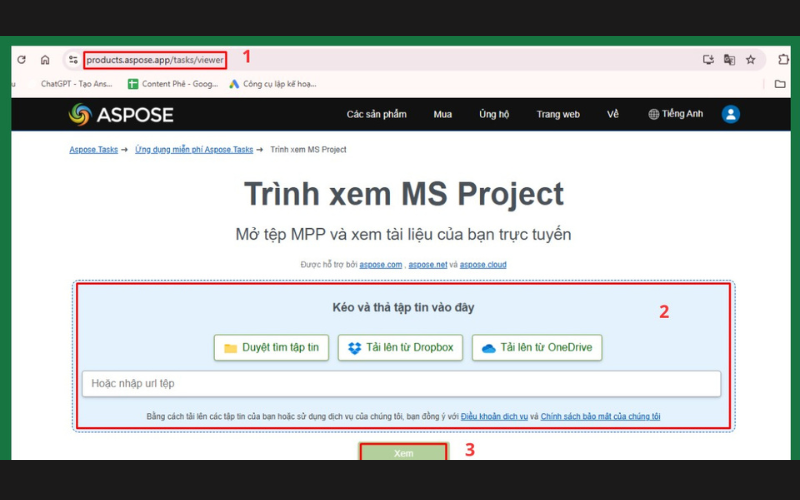
Task: Open the Các sản phẩm menu
Action: [x=377, y=114]
